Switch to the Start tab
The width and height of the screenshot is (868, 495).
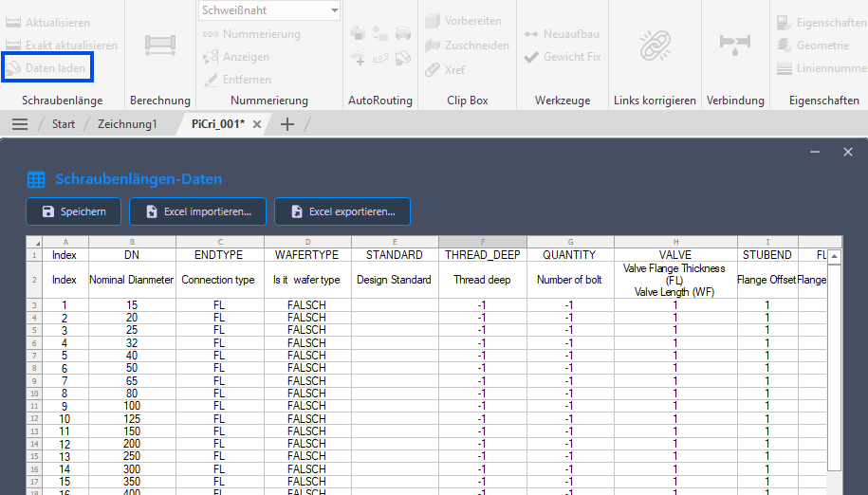pos(64,124)
